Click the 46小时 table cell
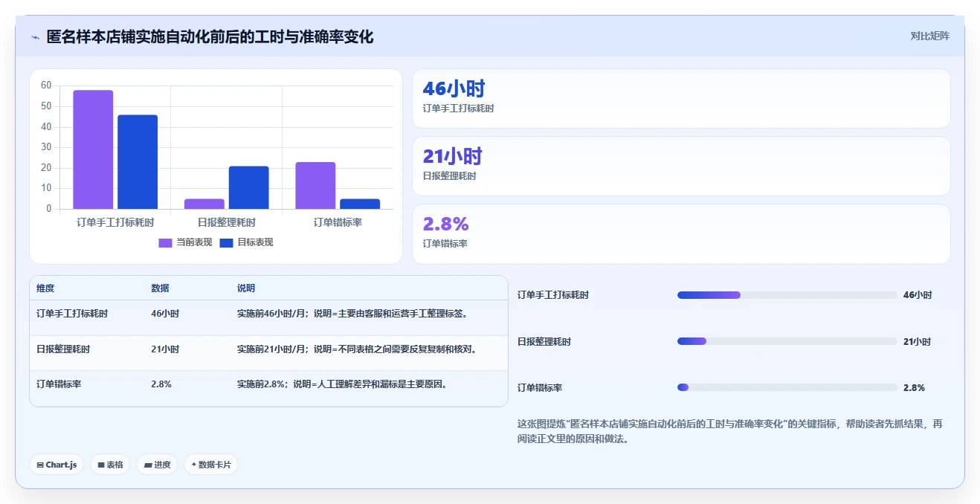This screenshot has height=504, width=980. tap(165, 314)
